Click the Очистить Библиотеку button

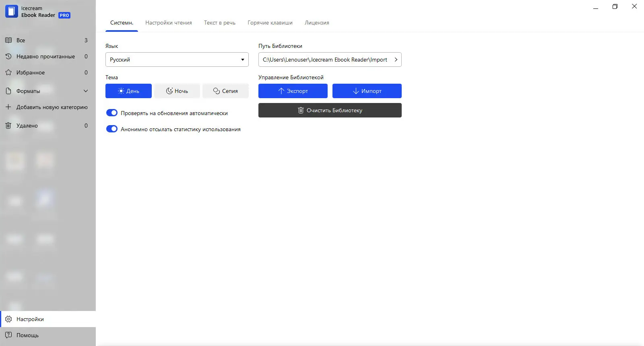tap(330, 110)
